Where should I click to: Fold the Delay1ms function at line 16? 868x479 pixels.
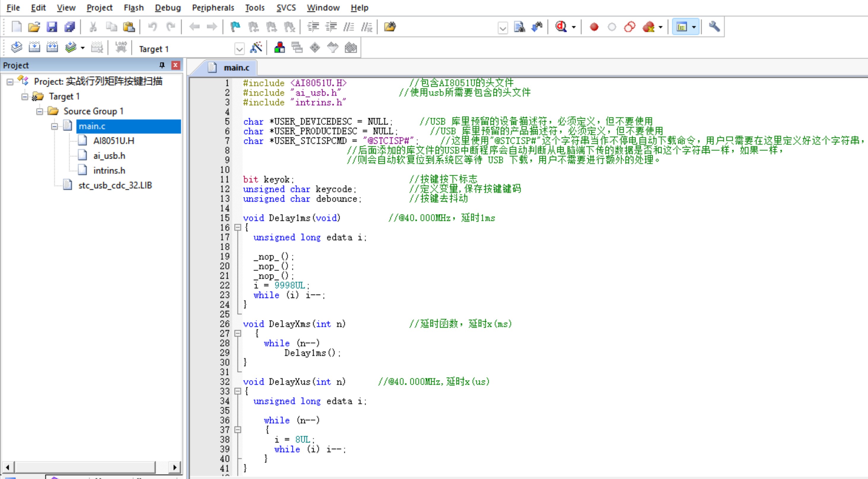pos(238,228)
